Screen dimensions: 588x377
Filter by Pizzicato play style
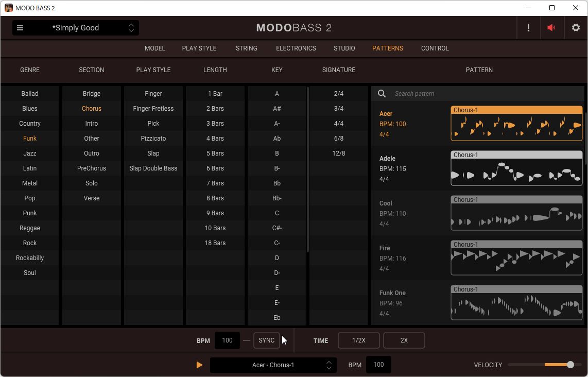(153, 139)
